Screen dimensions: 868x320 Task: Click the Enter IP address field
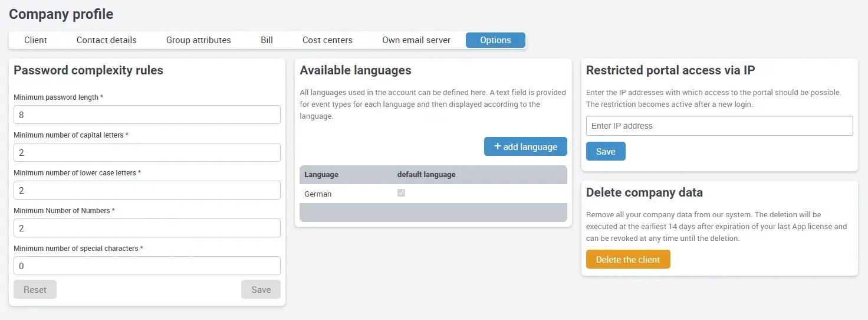click(x=719, y=126)
